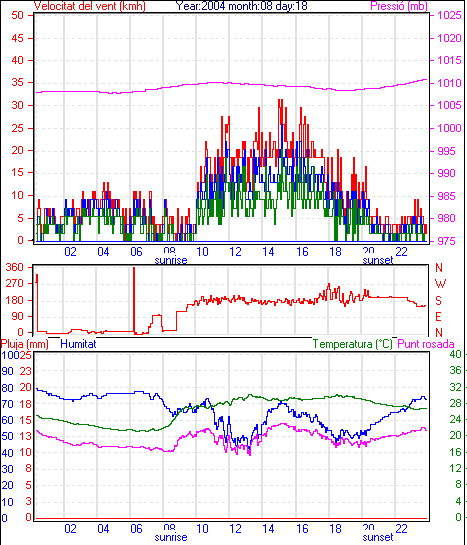Select the 'sunrise' label under wind chart

[171, 260]
